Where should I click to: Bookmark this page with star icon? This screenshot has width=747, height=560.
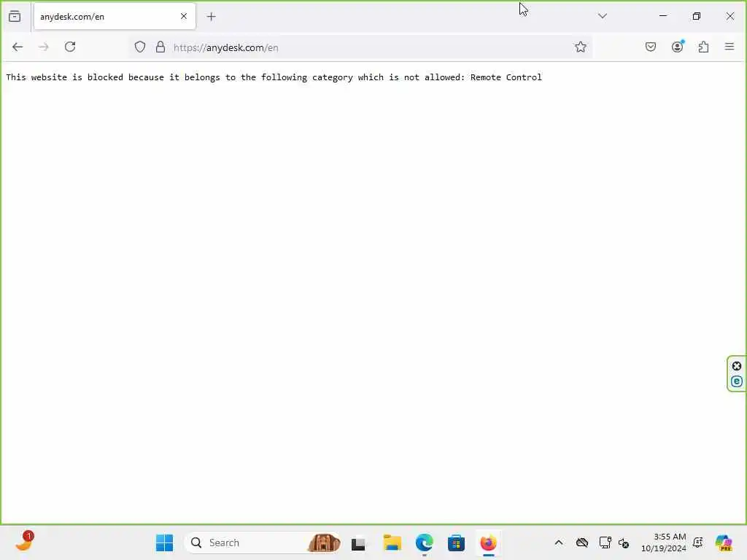[580, 47]
